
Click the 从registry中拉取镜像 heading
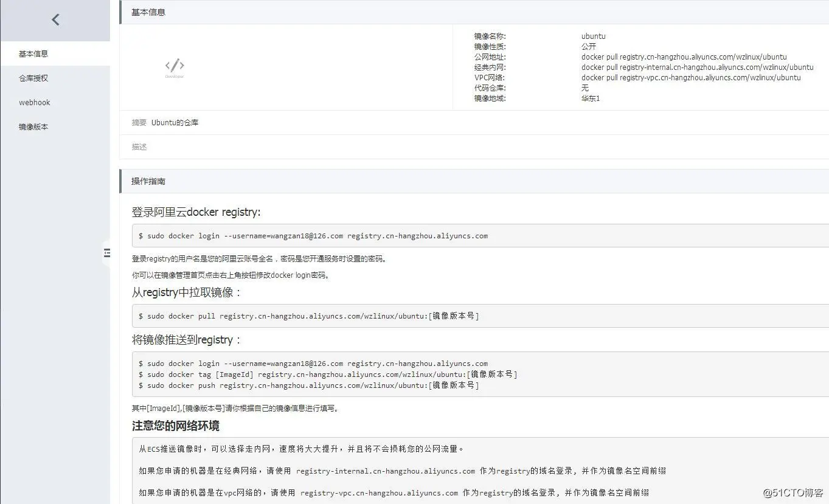187,292
